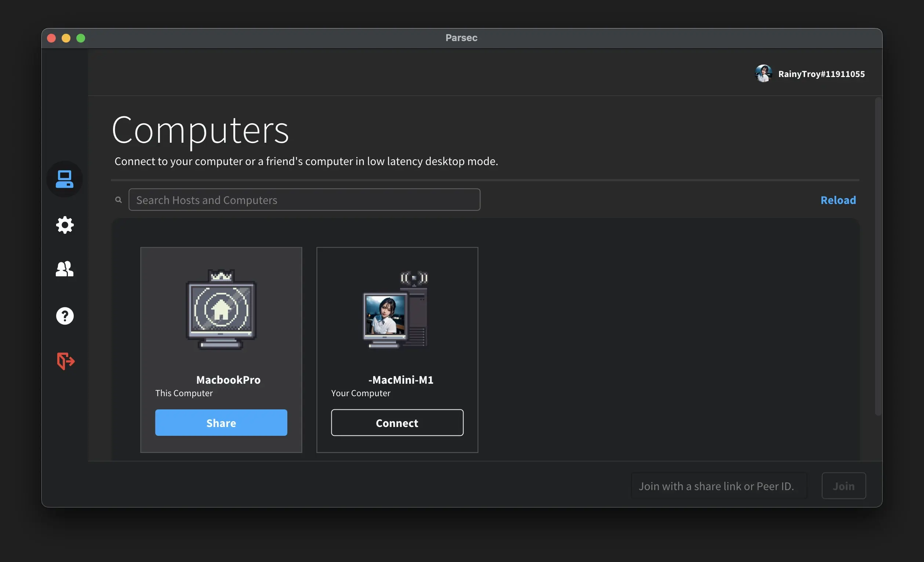Focus the Search Hosts and Computers field

point(304,200)
